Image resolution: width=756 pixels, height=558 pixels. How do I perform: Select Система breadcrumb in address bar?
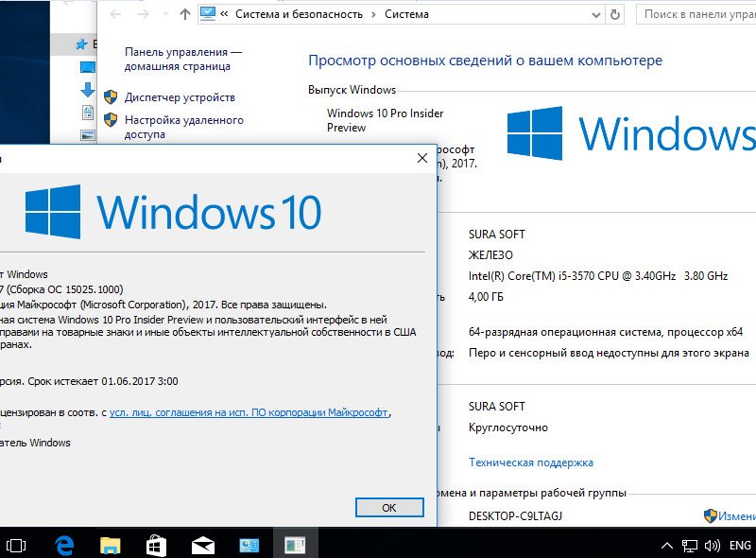click(x=406, y=14)
